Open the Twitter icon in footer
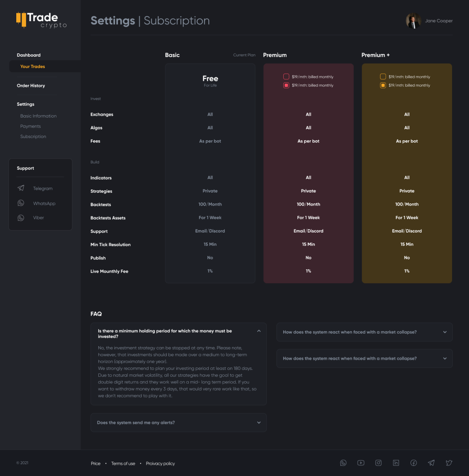 pos(449,463)
